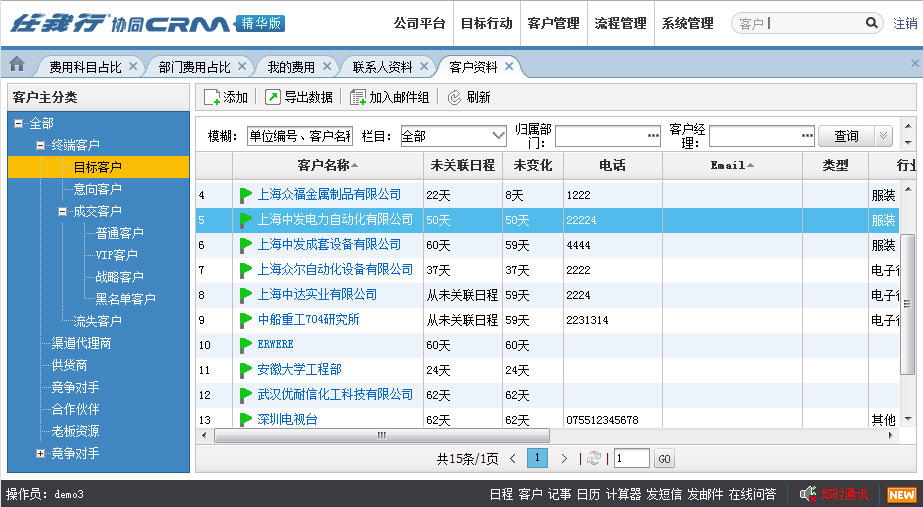Image resolution: width=923 pixels, height=507 pixels.
Task: Click the home icon tab
Action: click(x=16, y=65)
